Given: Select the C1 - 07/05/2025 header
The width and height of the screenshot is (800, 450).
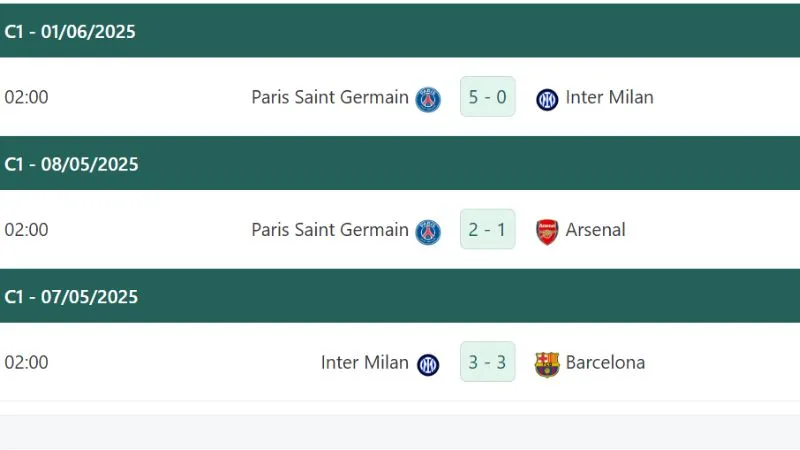Looking at the screenshot, I should click(400, 296).
